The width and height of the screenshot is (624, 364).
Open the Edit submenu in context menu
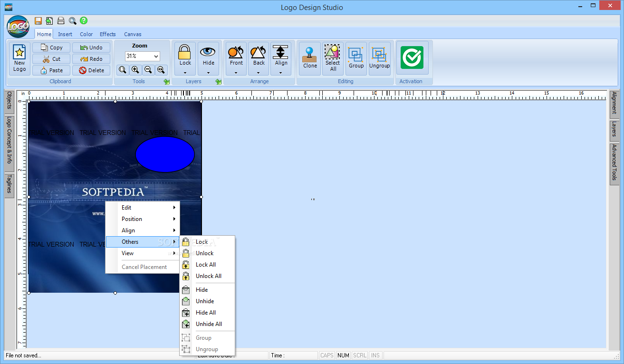click(x=143, y=208)
